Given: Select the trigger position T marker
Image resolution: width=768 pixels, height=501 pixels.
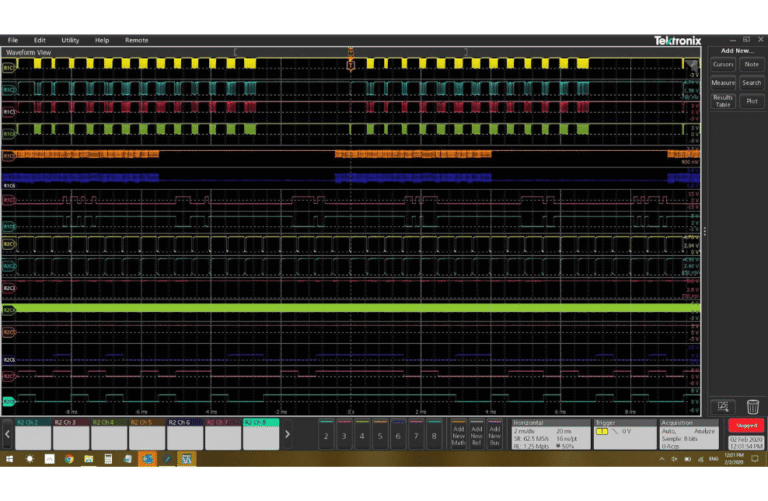Looking at the screenshot, I should tap(351, 65).
